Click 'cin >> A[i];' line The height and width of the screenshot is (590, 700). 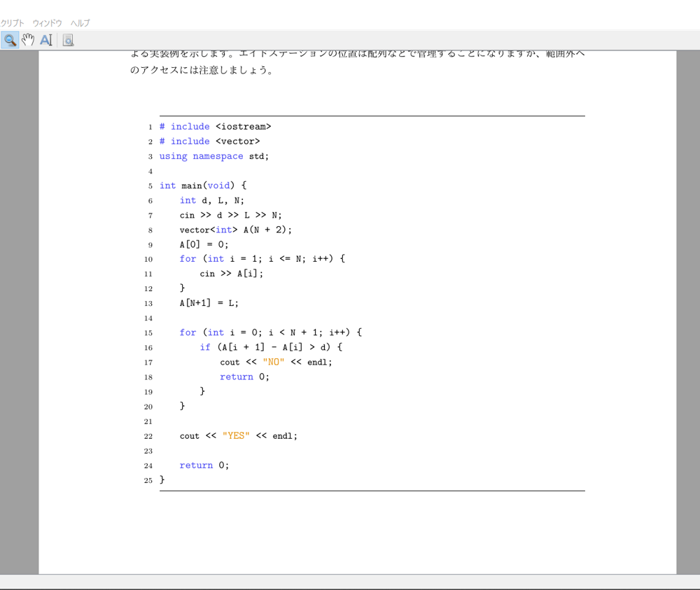point(231,274)
